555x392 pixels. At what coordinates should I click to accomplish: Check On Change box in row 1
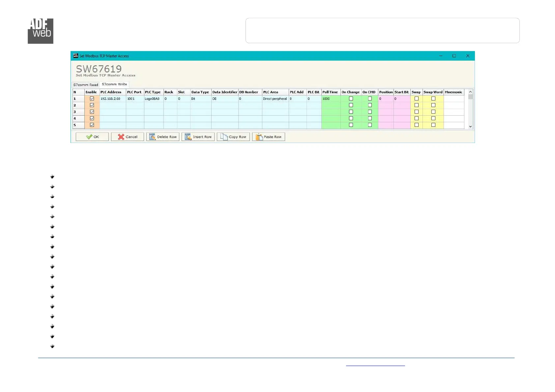[351, 98]
